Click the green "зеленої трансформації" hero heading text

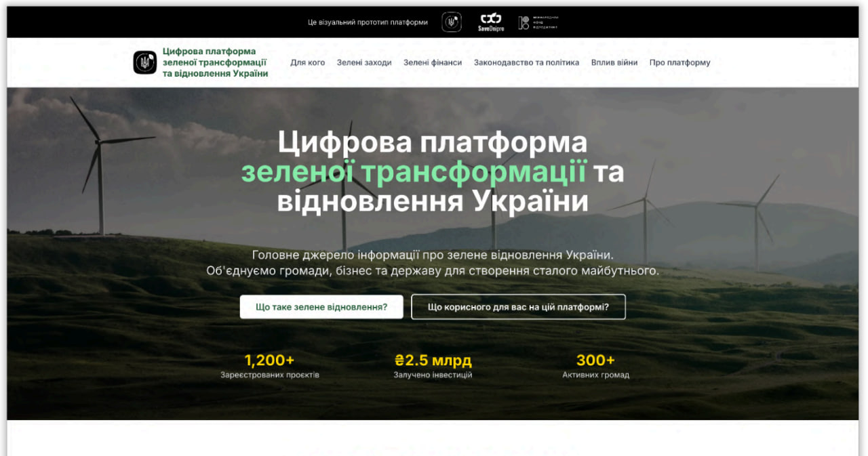414,172
